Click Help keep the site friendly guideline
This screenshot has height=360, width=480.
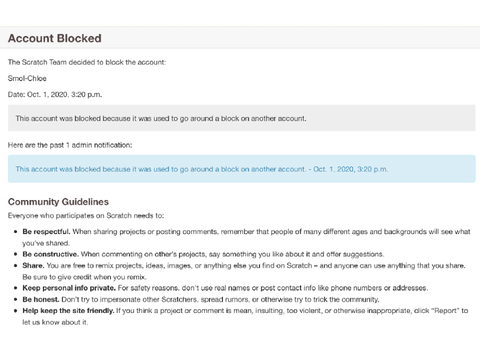[x=245, y=316]
